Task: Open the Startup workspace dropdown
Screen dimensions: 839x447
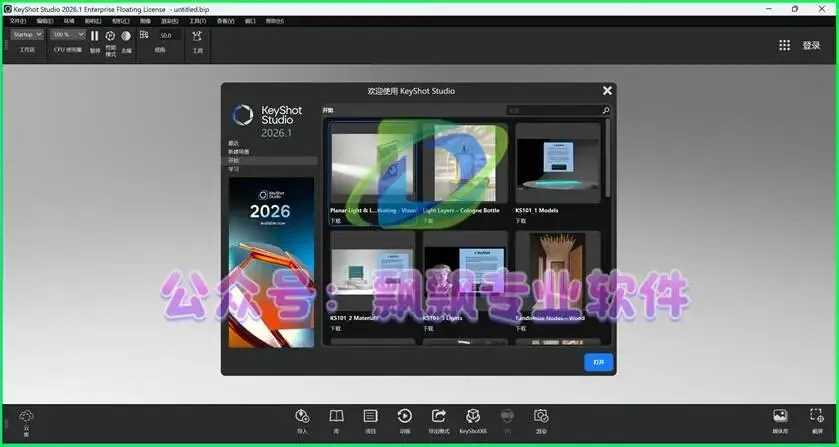Action: (x=27, y=35)
